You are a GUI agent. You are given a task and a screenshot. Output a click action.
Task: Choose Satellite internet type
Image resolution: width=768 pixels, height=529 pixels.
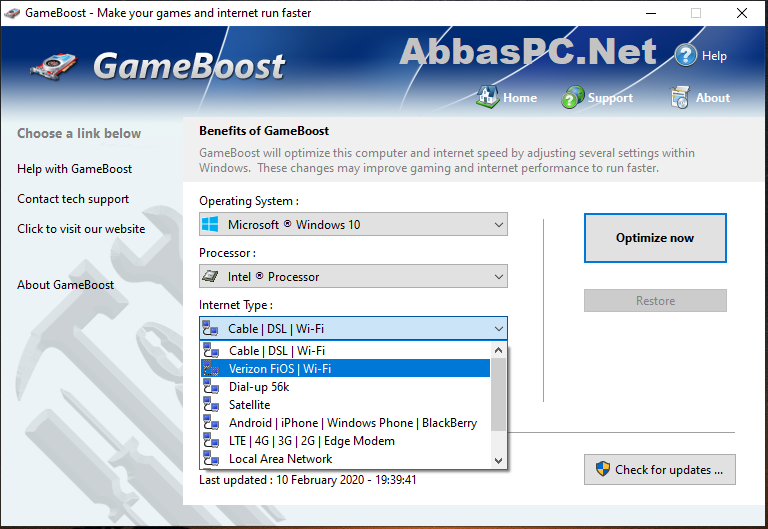tap(346, 405)
